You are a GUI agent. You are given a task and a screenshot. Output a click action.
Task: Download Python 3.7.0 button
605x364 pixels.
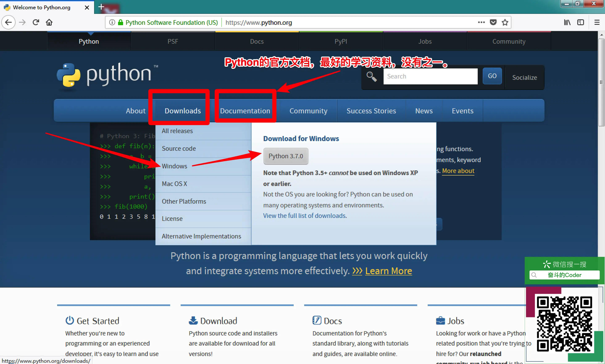pos(286,156)
